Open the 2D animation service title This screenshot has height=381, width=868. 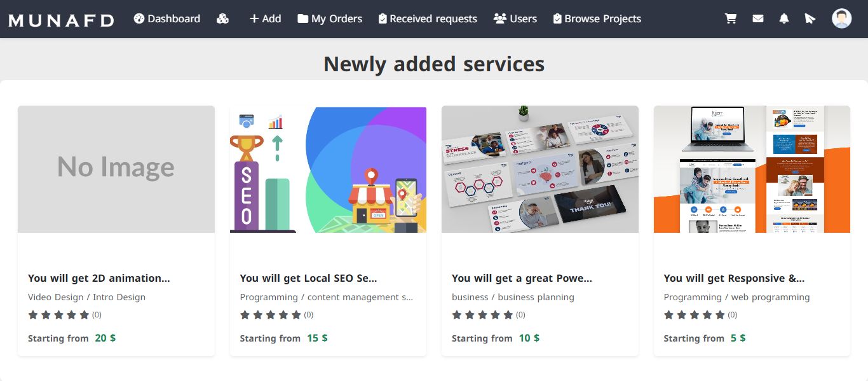point(99,278)
